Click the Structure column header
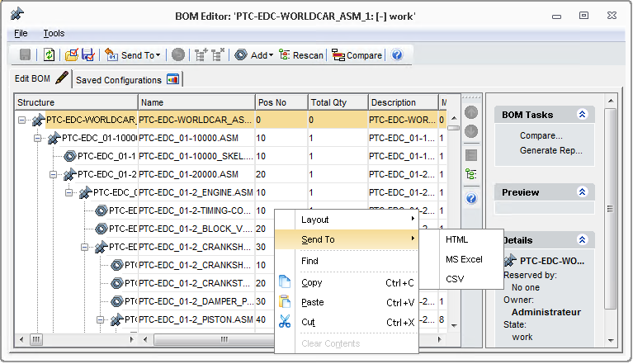This screenshot has width=633, height=364. click(x=76, y=102)
